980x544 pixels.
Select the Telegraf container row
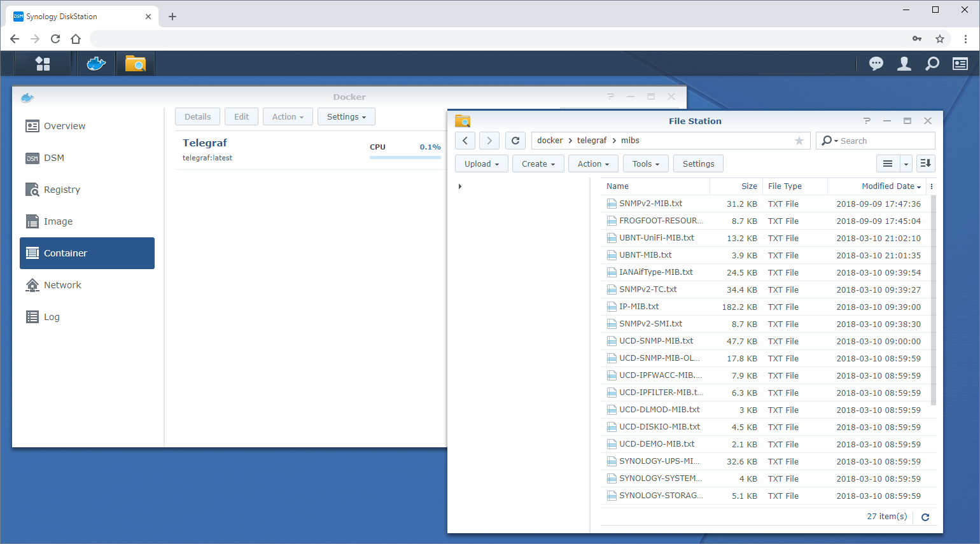[x=311, y=150]
